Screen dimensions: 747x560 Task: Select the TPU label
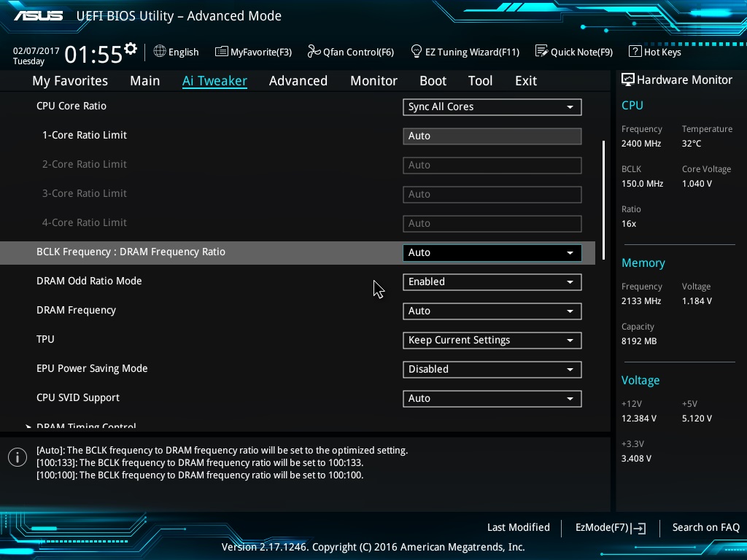coord(45,339)
